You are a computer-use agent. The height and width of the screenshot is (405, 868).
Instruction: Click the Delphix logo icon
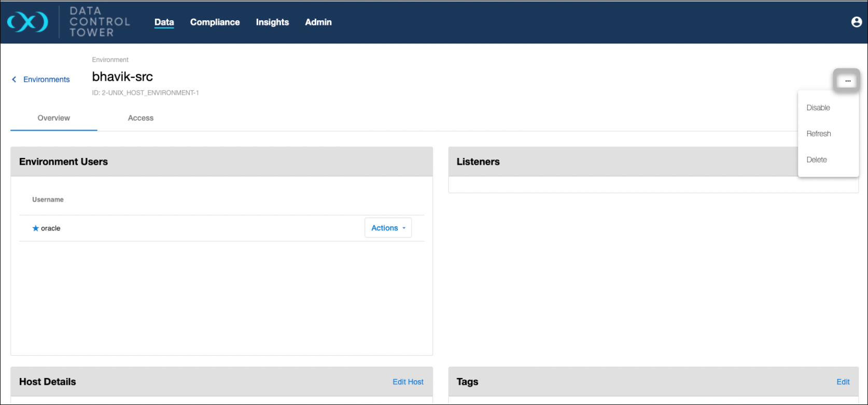coord(28,22)
